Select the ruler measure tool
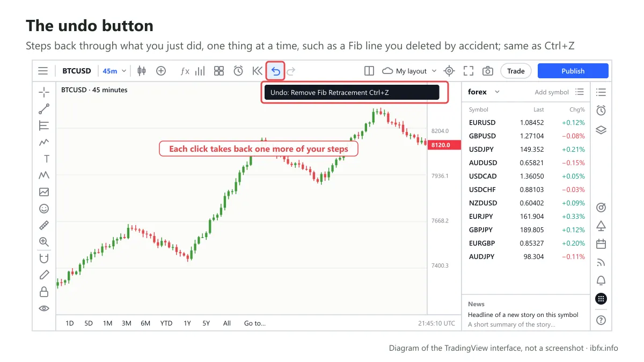Screen dimensions: 644x362 click(x=44, y=225)
